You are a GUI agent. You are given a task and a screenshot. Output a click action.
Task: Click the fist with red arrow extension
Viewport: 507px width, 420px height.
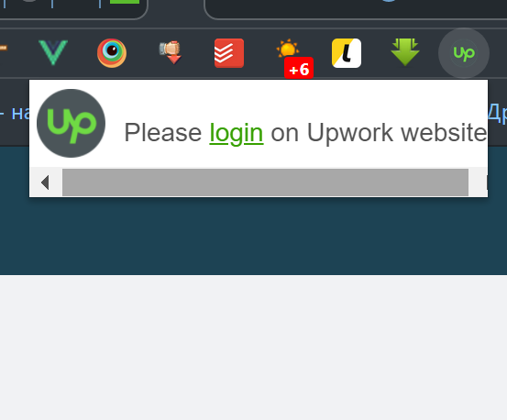coord(171,52)
